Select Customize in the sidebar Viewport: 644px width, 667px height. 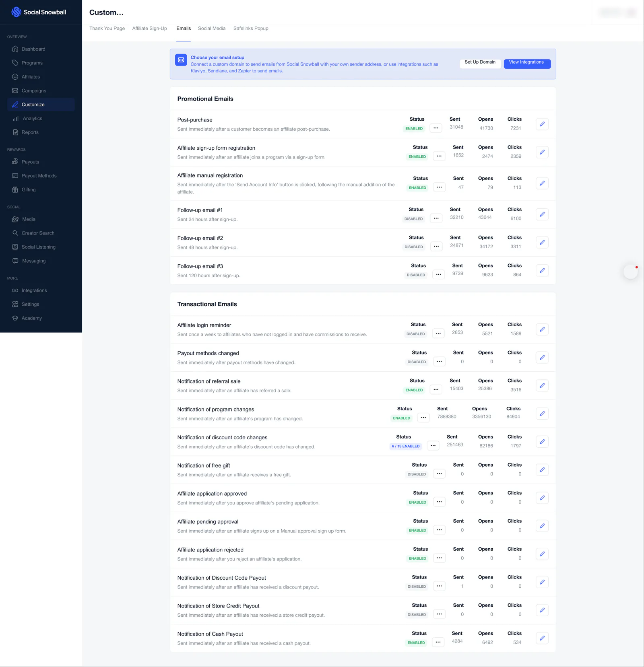tap(41, 105)
